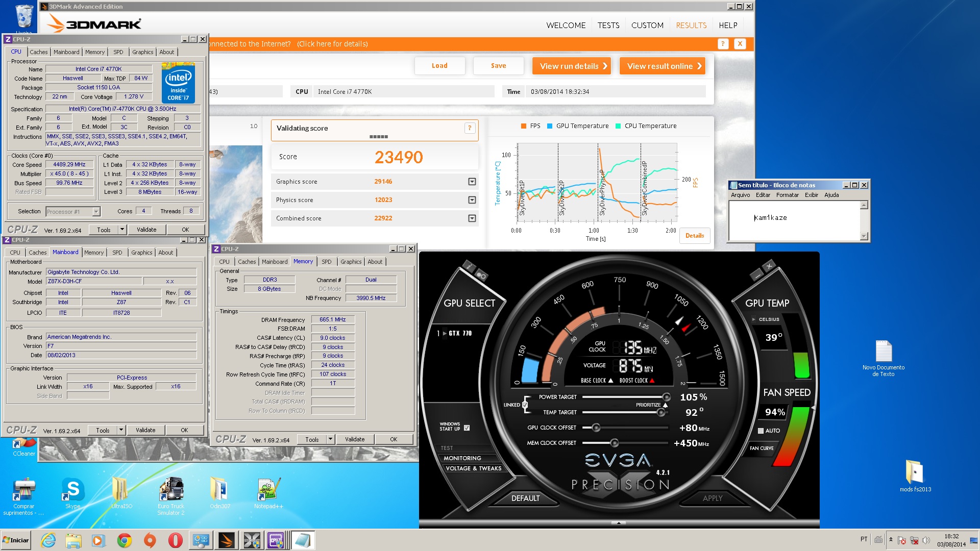Switch to the CPU-Z taskbar item

pyautogui.click(x=277, y=540)
